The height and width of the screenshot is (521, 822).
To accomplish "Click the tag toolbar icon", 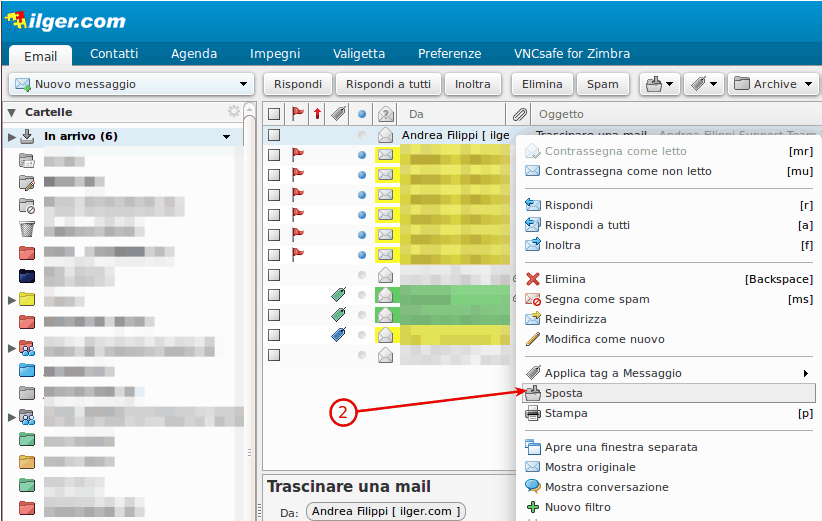I will click(698, 84).
